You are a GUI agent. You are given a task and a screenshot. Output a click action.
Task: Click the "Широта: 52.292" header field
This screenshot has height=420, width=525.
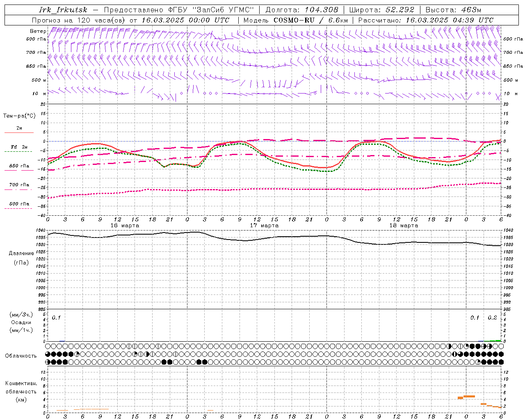(382, 10)
